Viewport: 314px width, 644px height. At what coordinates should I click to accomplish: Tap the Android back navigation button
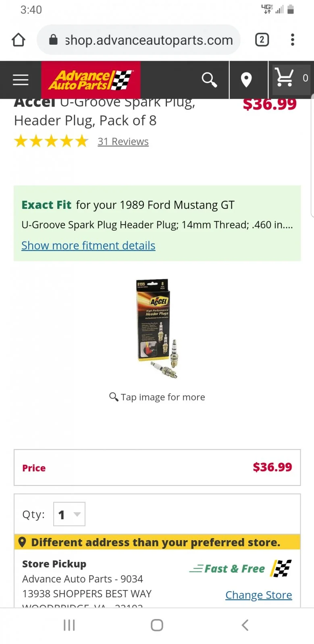pyautogui.click(x=245, y=625)
